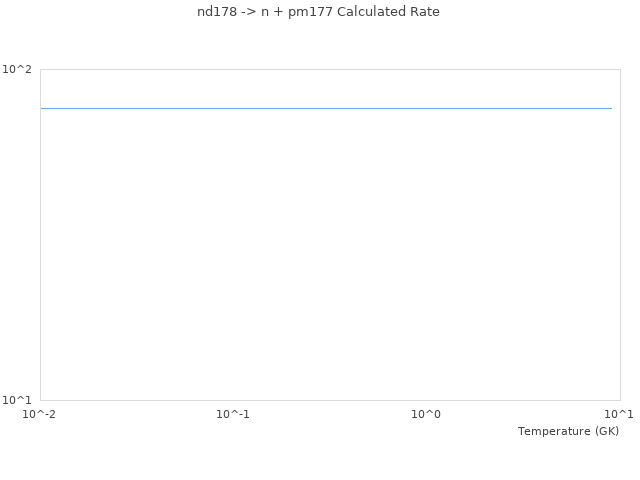This screenshot has height=480, width=640.
Task: Select the word nd178 in the title
Action: (216, 12)
